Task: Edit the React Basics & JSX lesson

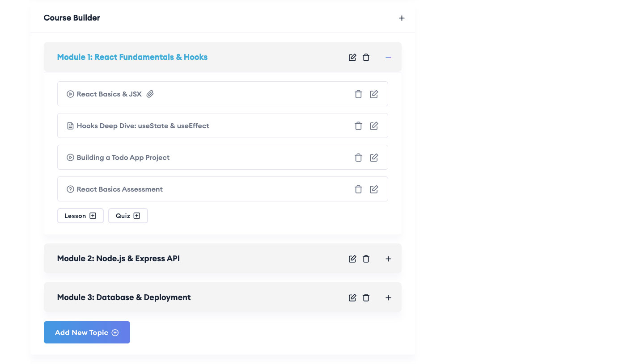Action: coord(374,94)
